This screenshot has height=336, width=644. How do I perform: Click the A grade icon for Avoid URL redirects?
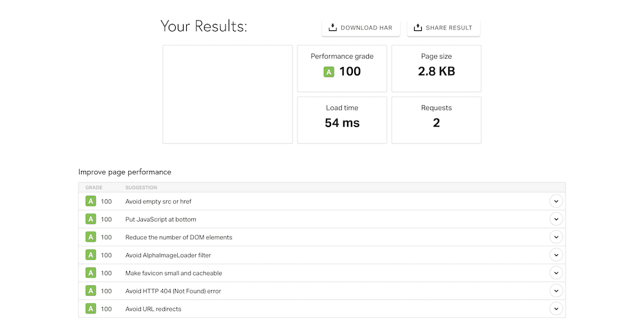click(91, 309)
